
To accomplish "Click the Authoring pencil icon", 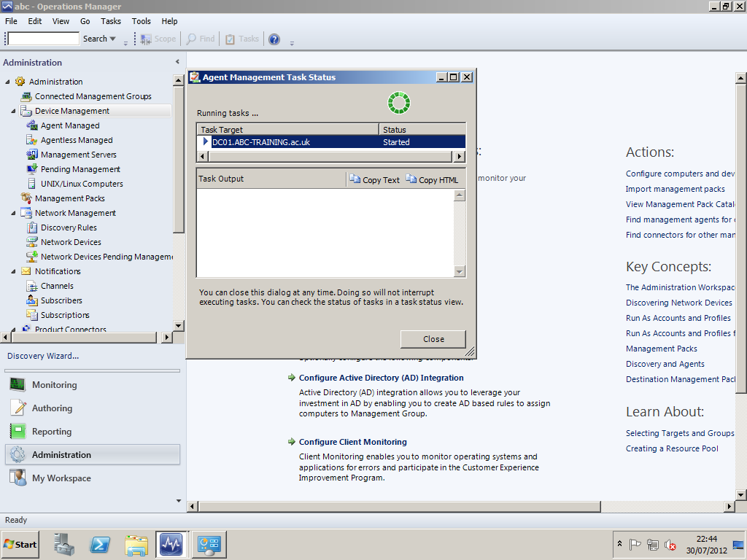I will click(18, 408).
